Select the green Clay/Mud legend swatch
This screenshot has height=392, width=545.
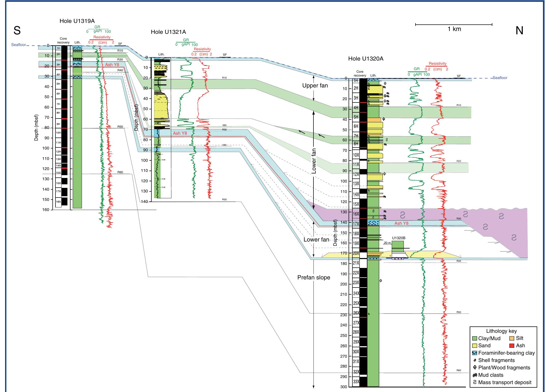click(475, 338)
